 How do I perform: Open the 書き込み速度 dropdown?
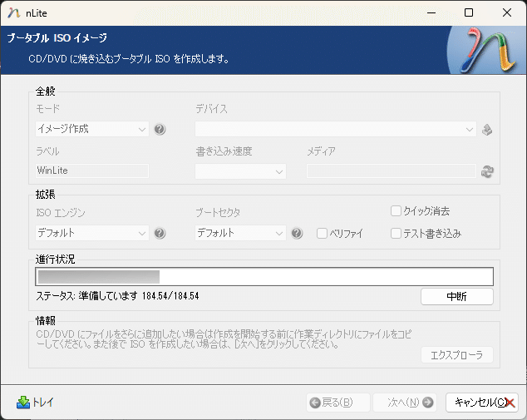point(240,171)
